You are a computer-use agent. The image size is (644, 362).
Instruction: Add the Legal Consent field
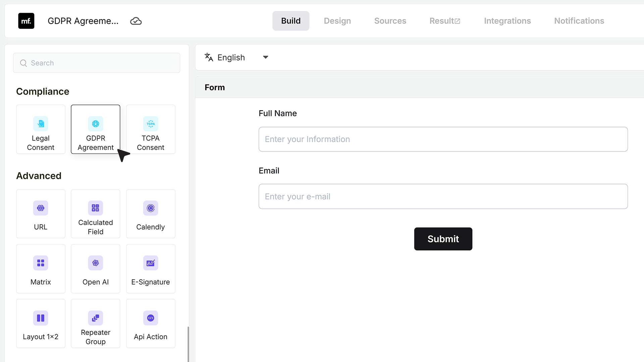[41, 129]
